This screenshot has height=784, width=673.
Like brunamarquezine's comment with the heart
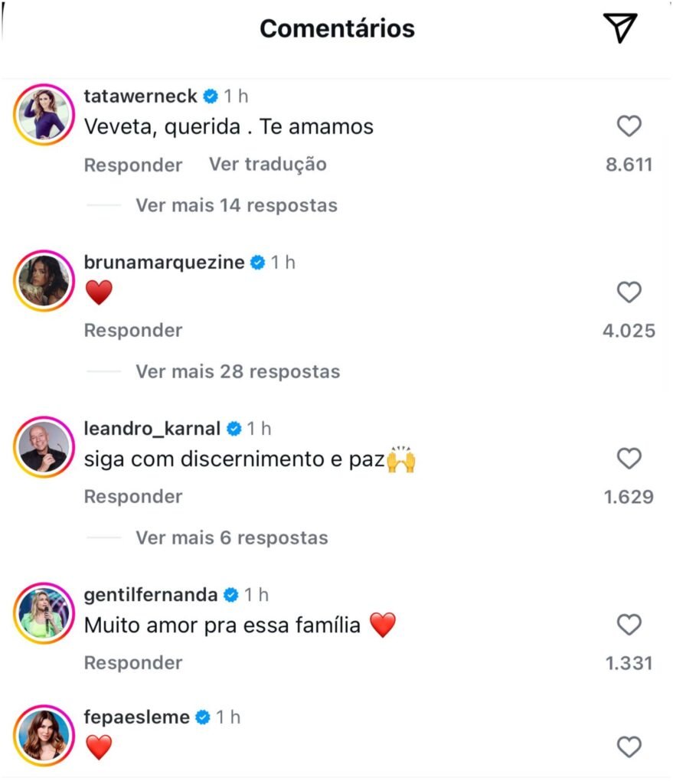629,292
